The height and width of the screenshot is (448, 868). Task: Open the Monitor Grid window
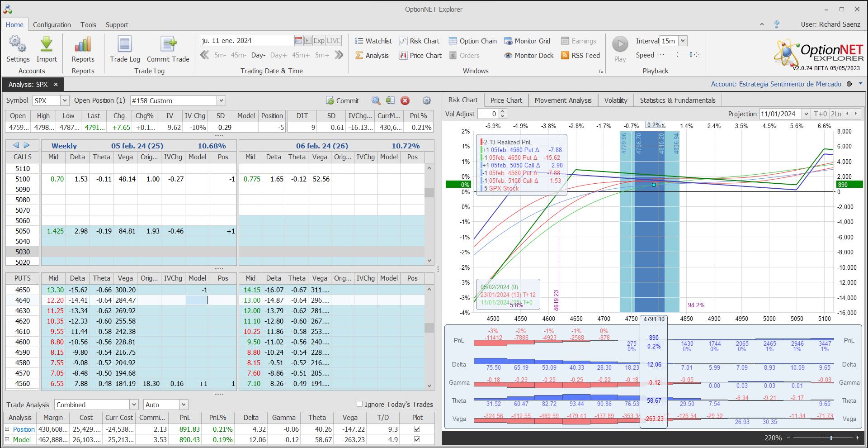527,41
